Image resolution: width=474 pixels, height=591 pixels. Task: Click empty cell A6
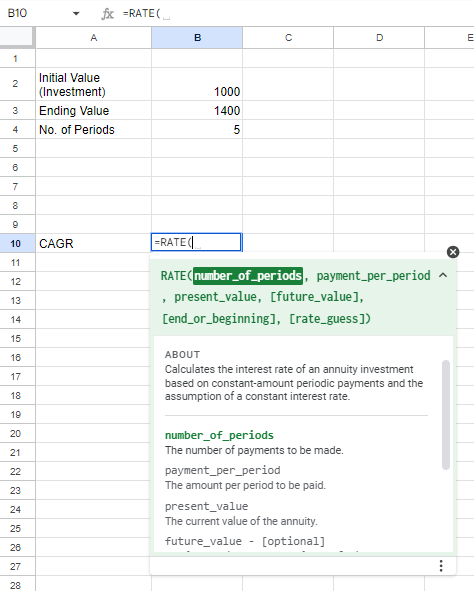click(x=93, y=167)
